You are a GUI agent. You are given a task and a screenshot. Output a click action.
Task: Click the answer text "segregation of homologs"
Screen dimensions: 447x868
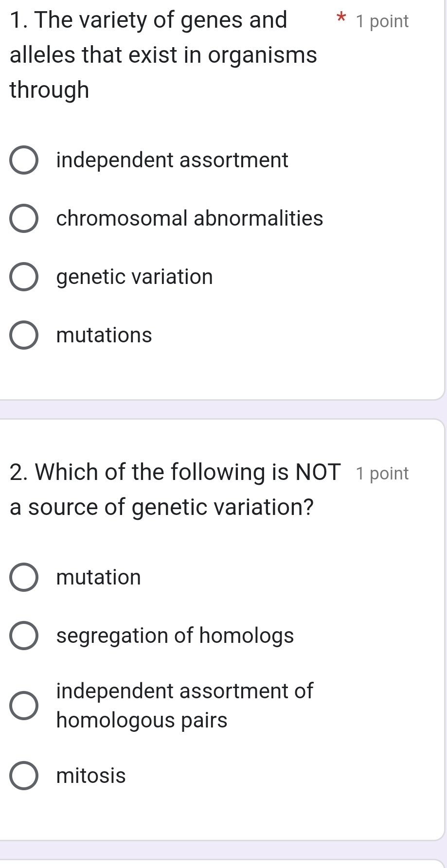click(x=175, y=636)
